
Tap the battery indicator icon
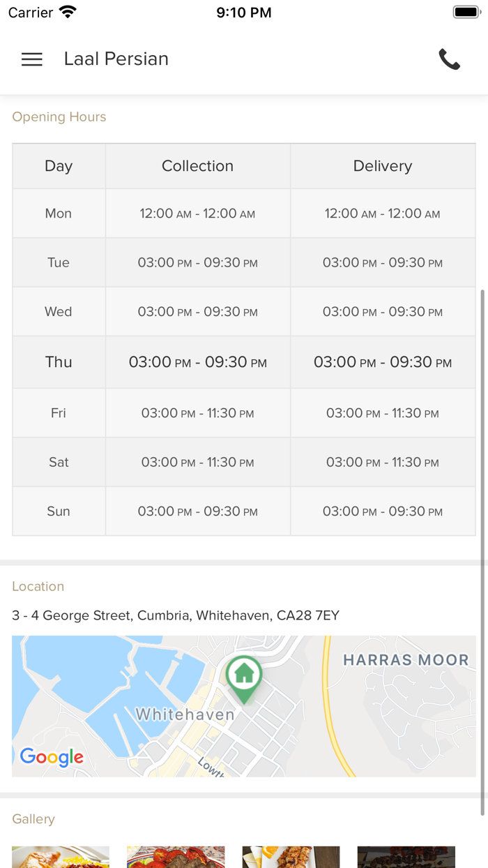[x=465, y=13]
